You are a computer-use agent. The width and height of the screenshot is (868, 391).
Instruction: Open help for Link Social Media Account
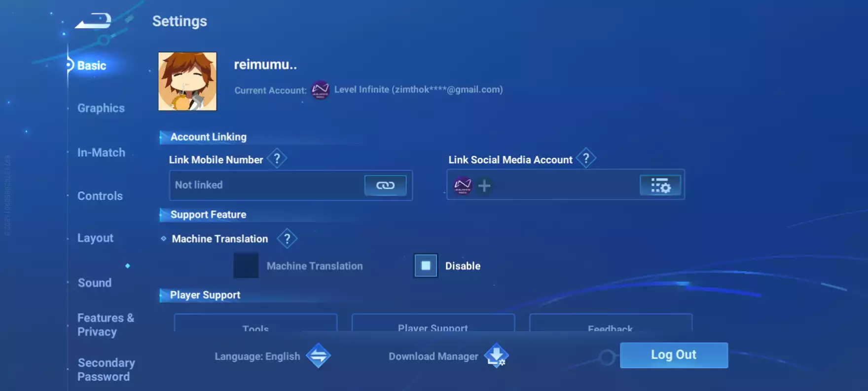click(x=586, y=158)
